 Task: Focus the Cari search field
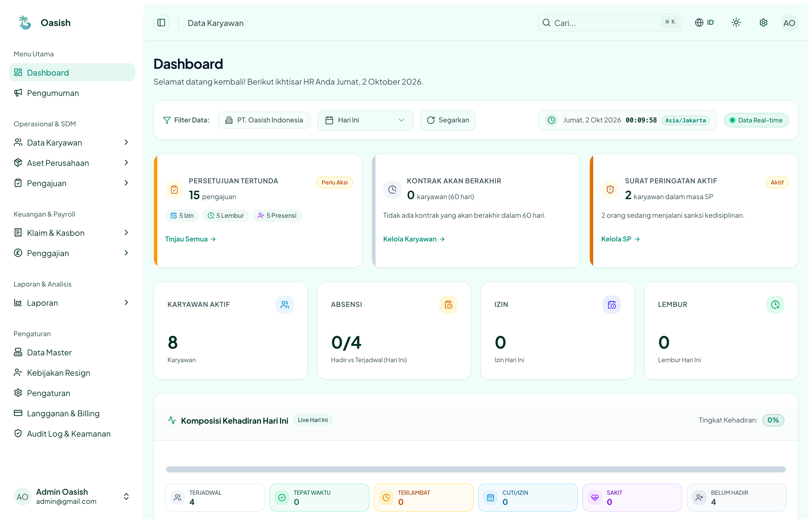610,23
